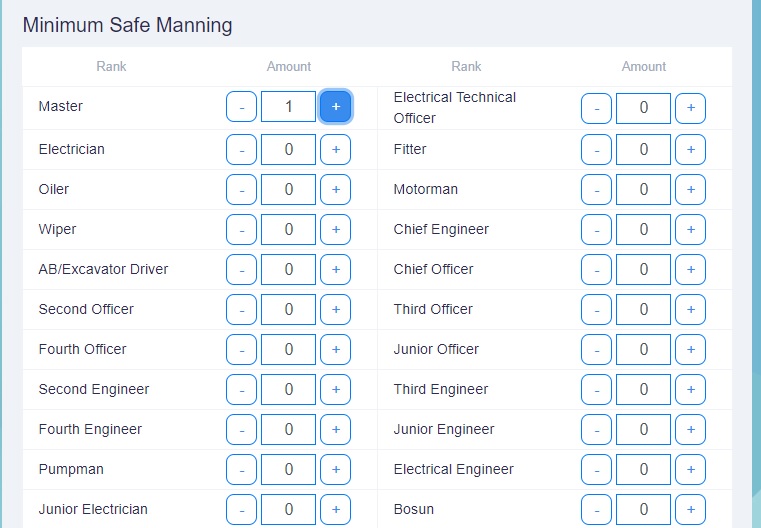The width and height of the screenshot is (761, 528).
Task: Increase the Master amount with plus
Action: coord(335,106)
